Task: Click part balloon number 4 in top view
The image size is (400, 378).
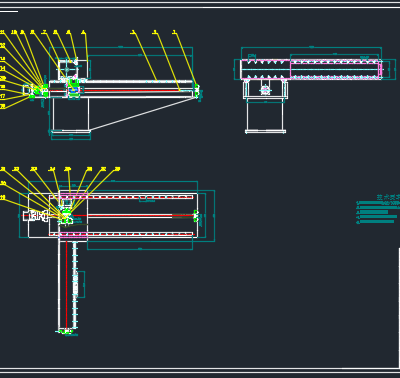Action: [x=83, y=32]
